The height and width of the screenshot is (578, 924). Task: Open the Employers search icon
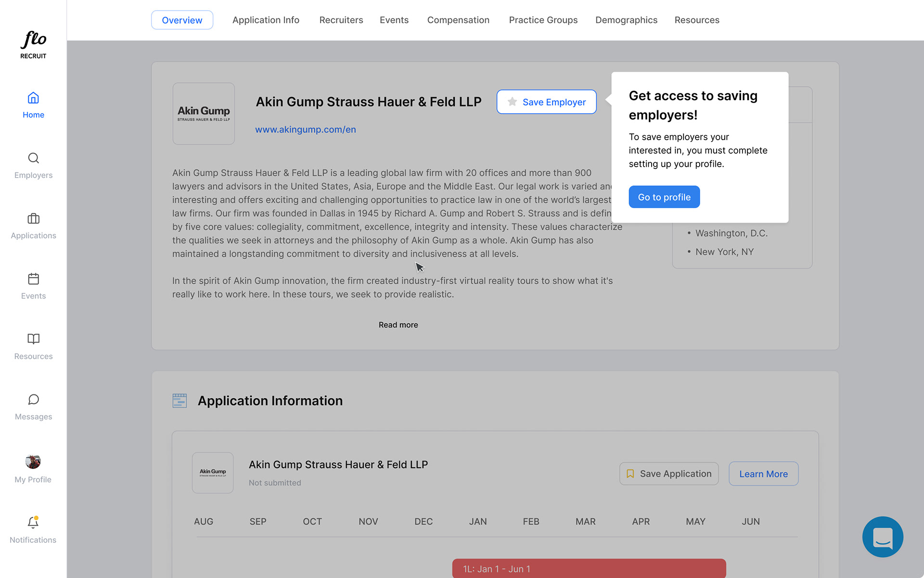33,158
